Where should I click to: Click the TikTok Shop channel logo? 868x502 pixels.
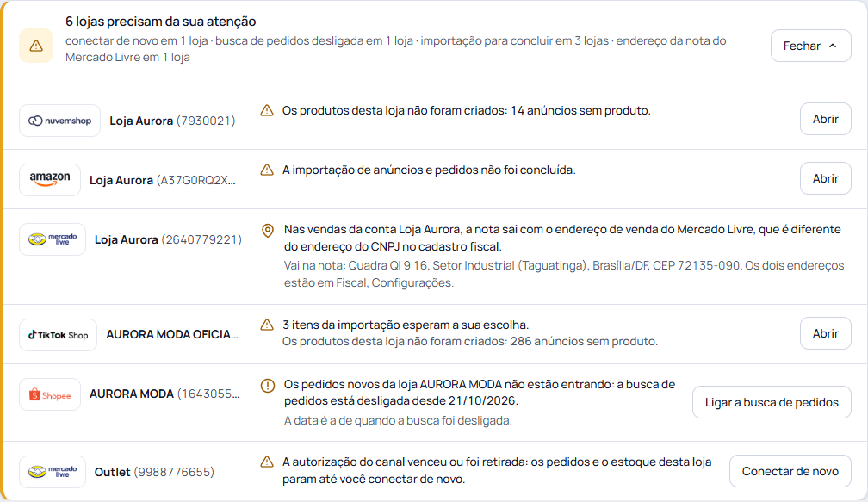[59, 335]
